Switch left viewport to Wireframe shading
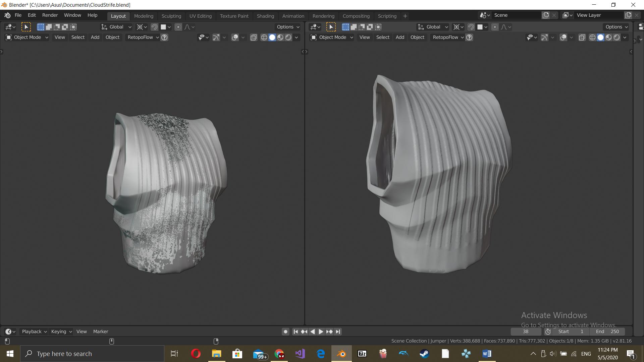Screen dimensions: 644x362 click(264, 37)
